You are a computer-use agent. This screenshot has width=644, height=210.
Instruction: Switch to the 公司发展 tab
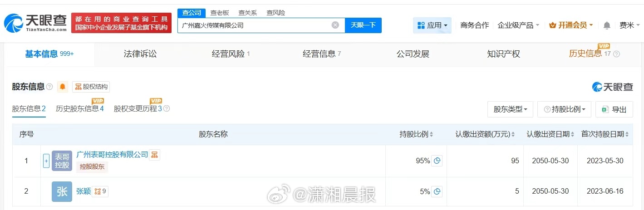(x=413, y=54)
